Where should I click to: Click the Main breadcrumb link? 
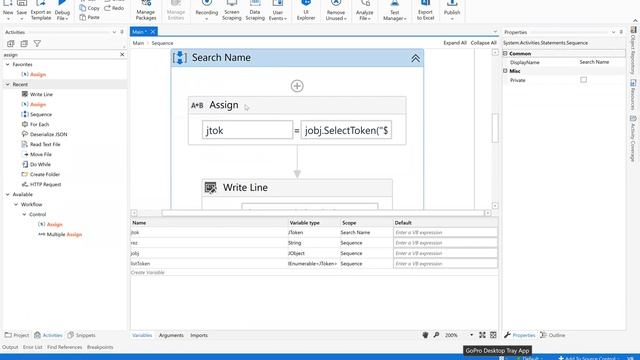(x=138, y=43)
